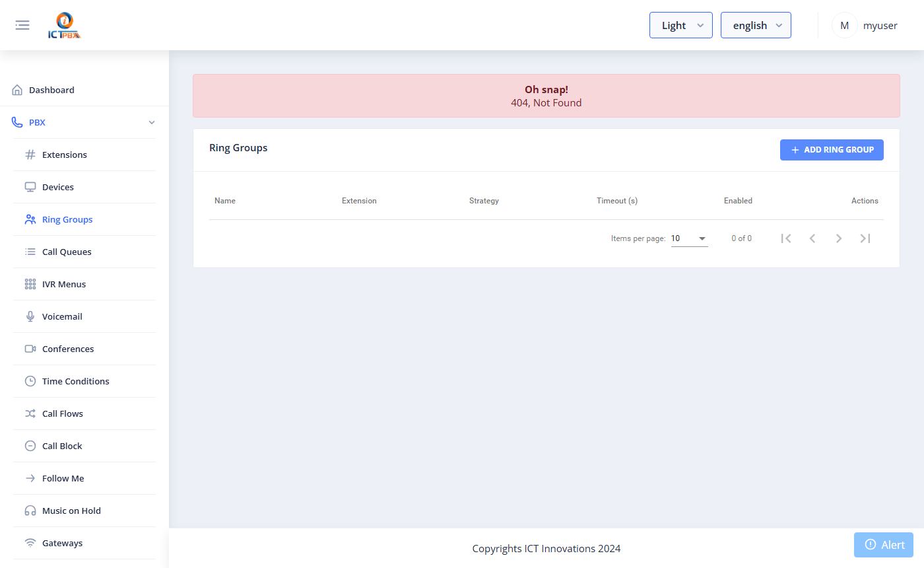Click the 404, Not Found error message
The image size is (924, 568).
(x=546, y=103)
